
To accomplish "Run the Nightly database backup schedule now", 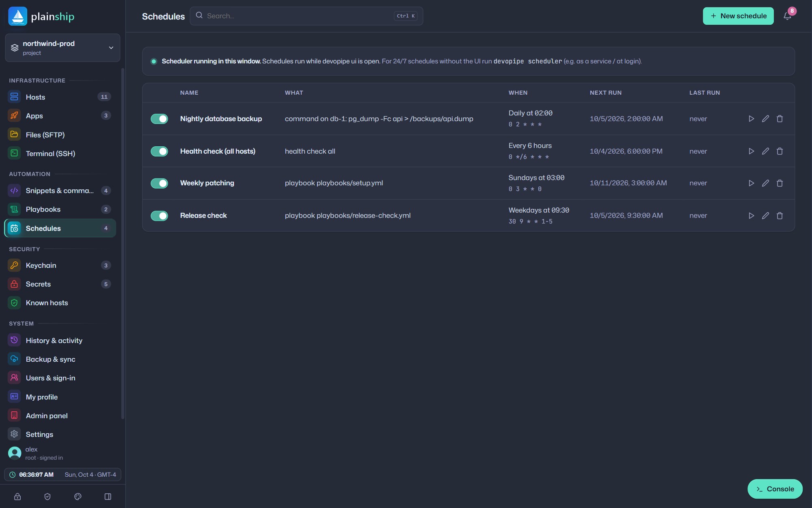I will (751, 119).
